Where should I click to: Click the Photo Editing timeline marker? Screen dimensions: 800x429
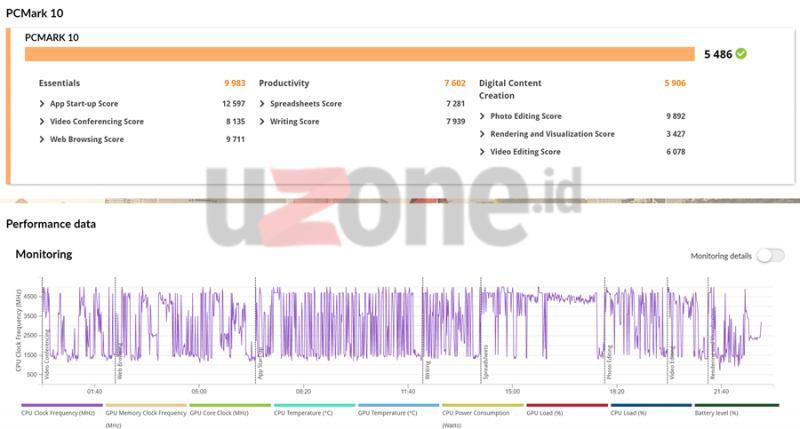609,362
